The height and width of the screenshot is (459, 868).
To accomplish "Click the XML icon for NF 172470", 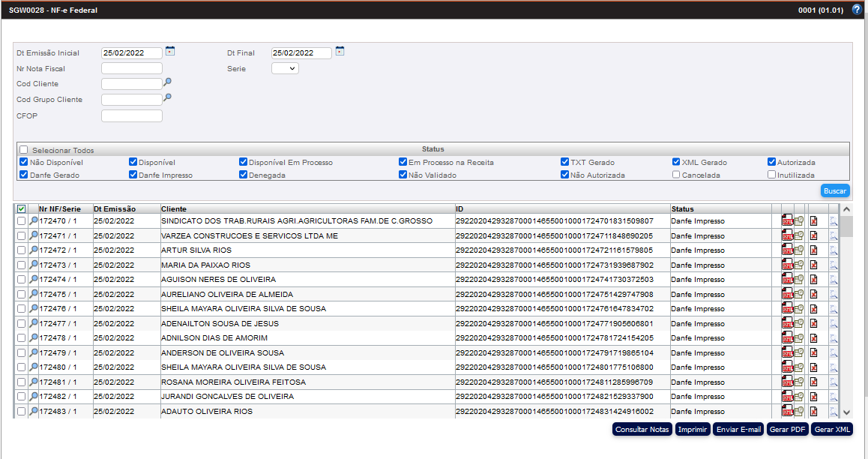I will [787, 221].
